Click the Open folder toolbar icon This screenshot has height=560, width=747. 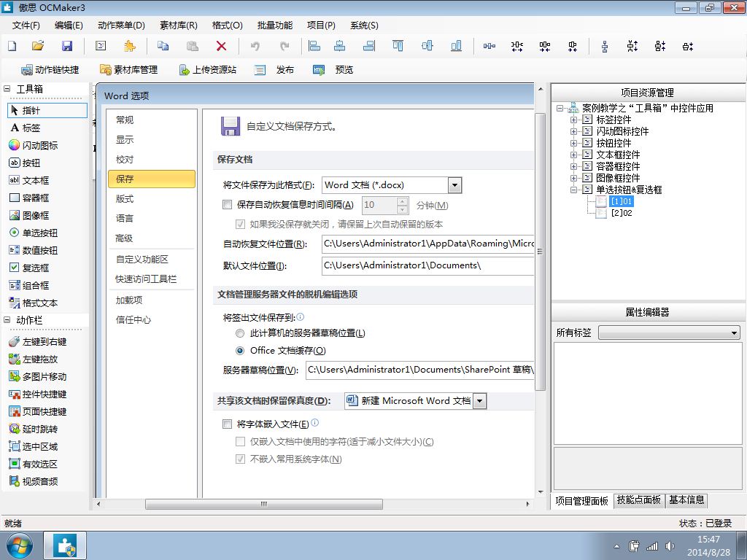coord(38,46)
